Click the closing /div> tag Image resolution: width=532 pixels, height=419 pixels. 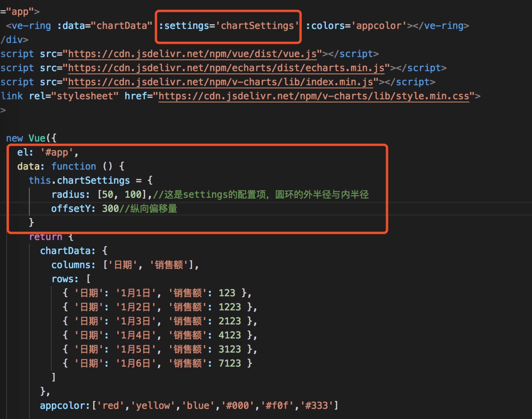point(14,40)
